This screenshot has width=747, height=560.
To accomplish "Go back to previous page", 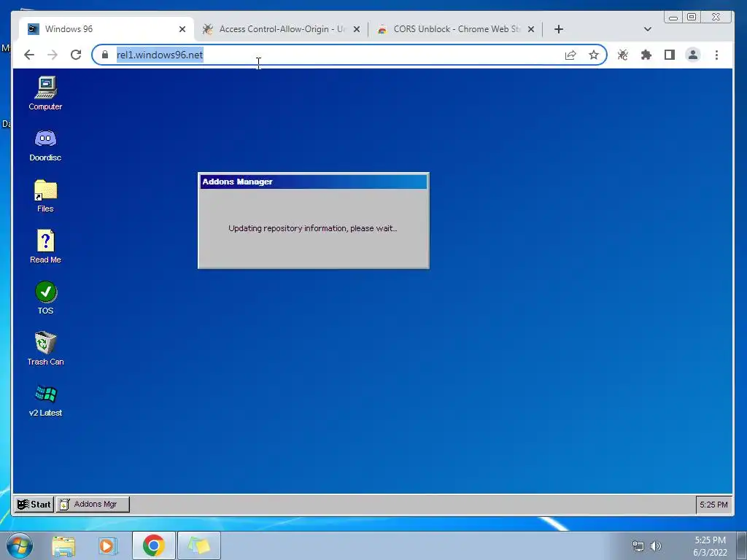I will click(29, 55).
